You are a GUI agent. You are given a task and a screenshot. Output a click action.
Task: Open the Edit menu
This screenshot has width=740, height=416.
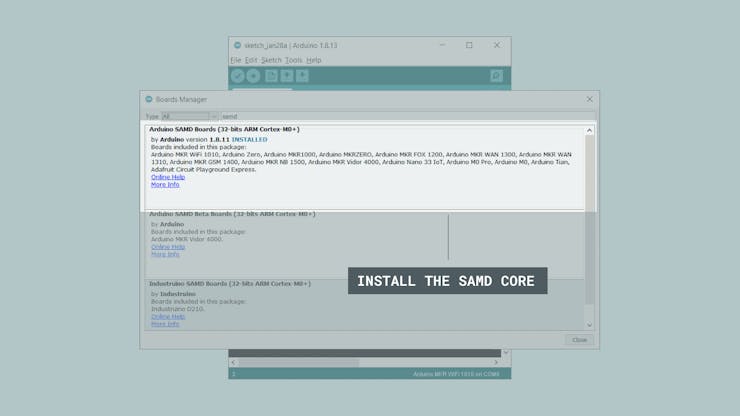point(251,60)
